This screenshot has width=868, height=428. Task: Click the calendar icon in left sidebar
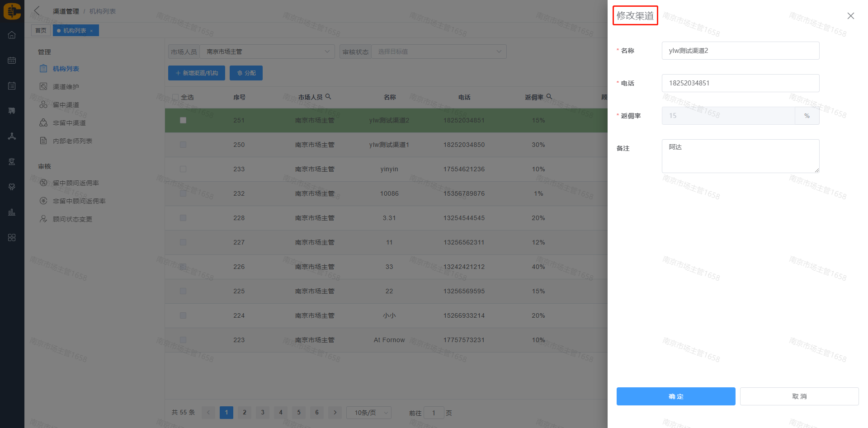point(12,61)
